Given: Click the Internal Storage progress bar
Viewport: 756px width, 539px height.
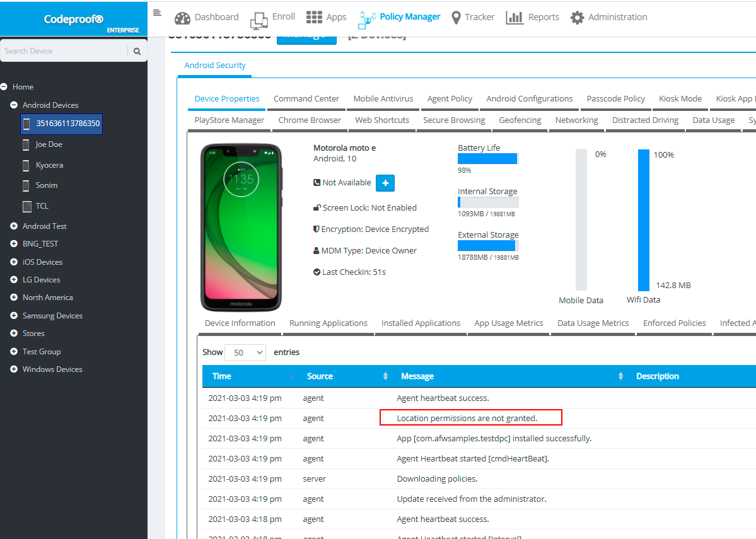Looking at the screenshot, I should (x=488, y=202).
